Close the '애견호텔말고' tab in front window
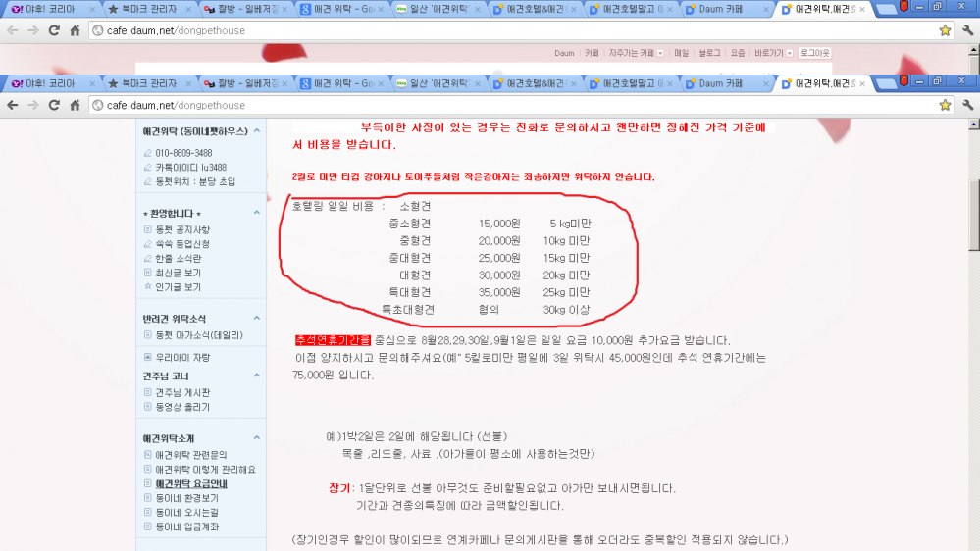This screenshot has width=980, height=551. (670, 83)
